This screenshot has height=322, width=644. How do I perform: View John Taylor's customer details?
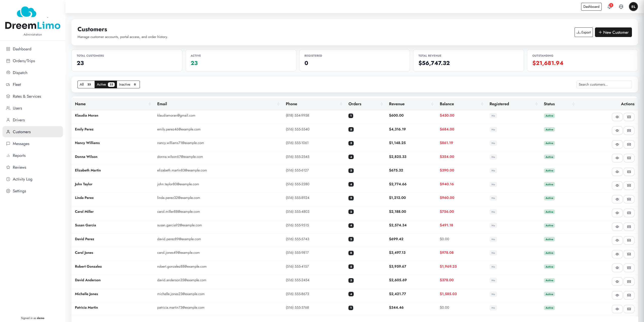point(617,186)
